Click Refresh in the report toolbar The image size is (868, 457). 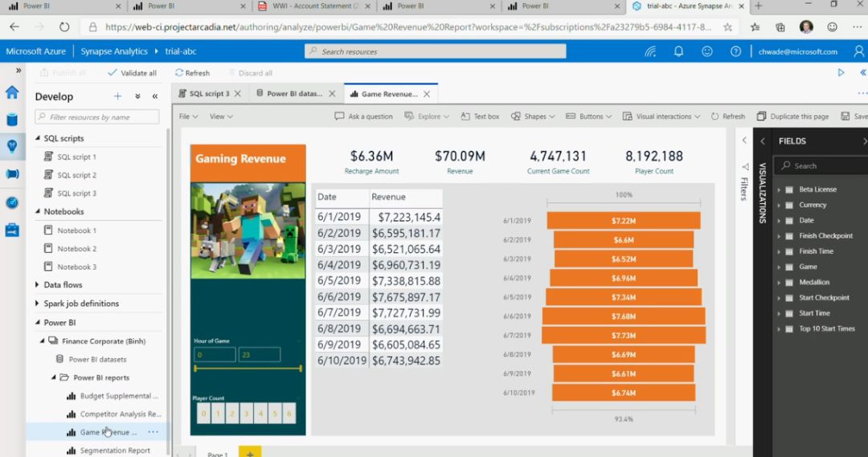(728, 116)
